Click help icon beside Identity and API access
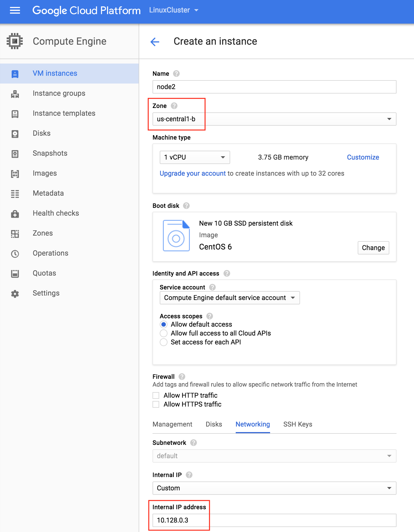 [227, 273]
